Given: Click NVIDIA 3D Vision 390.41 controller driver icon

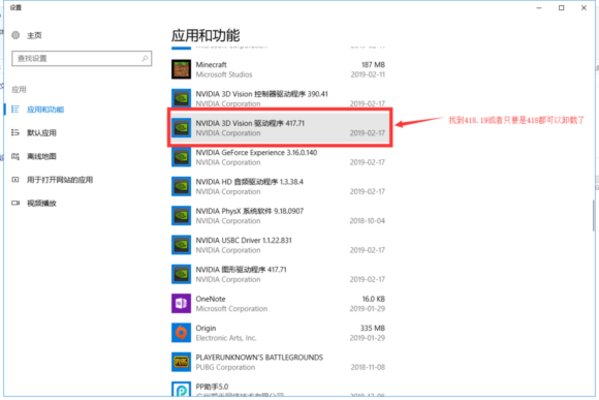Looking at the screenshot, I should (181, 98).
